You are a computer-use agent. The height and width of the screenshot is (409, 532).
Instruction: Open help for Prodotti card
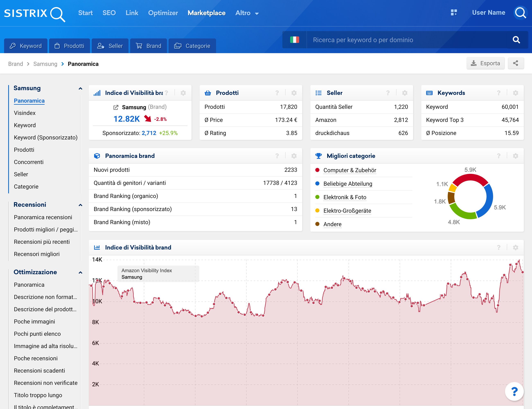click(x=277, y=93)
